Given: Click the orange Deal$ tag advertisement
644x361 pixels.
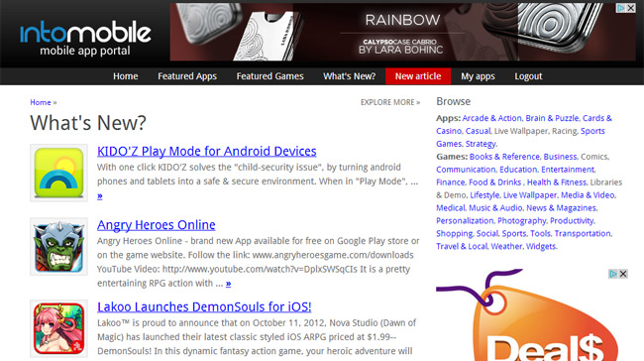Looking at the screenshot, I should (531, 315).
